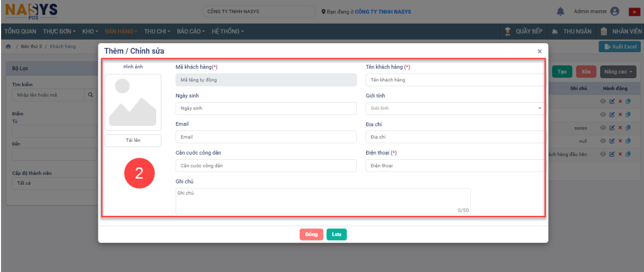
Task: Open the Giới tính dropdown
Action: coord(455,108)
